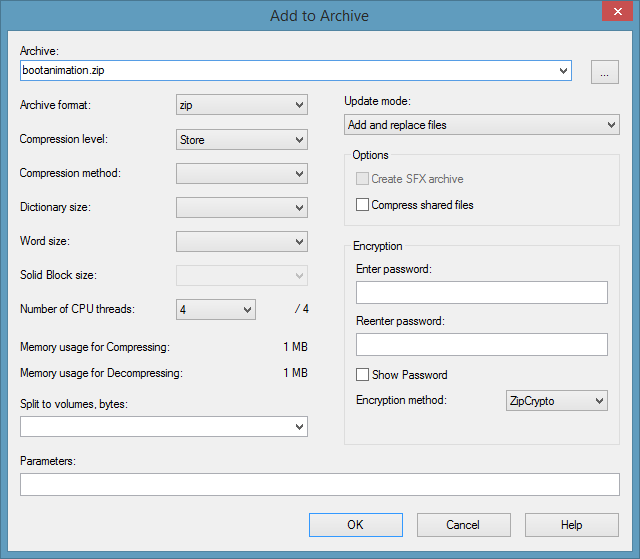Click the browse button beside Archive field

pyautogui.click(x=605, y=71)
